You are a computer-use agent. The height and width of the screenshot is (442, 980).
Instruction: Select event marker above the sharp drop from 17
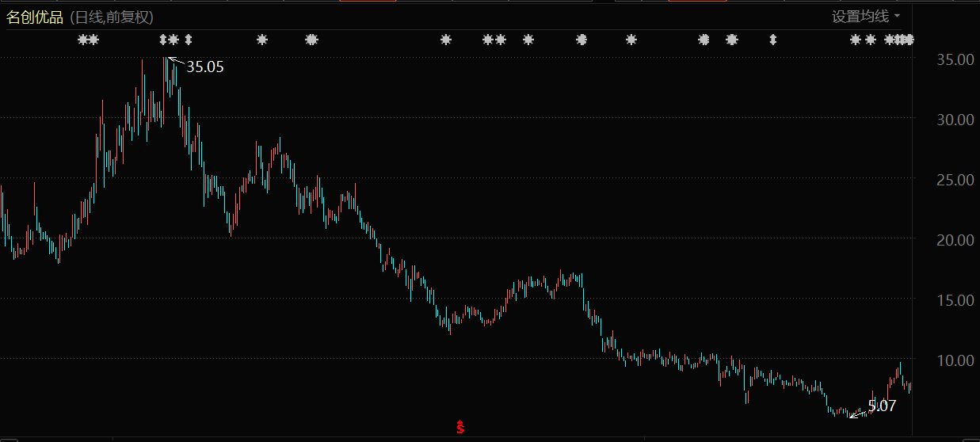point(582,40)
